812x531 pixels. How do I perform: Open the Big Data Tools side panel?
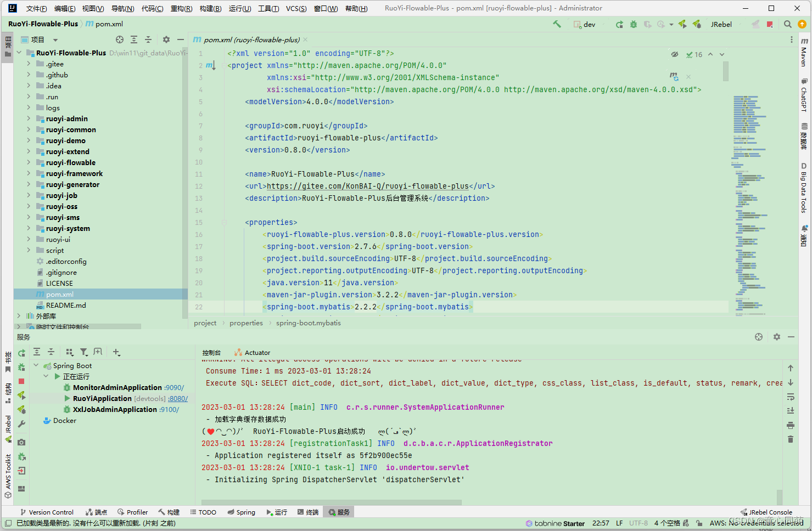click(x=804, y=188)
